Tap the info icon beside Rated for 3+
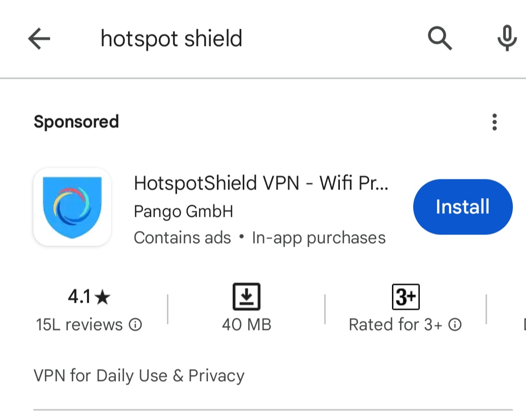 point(455,324)
